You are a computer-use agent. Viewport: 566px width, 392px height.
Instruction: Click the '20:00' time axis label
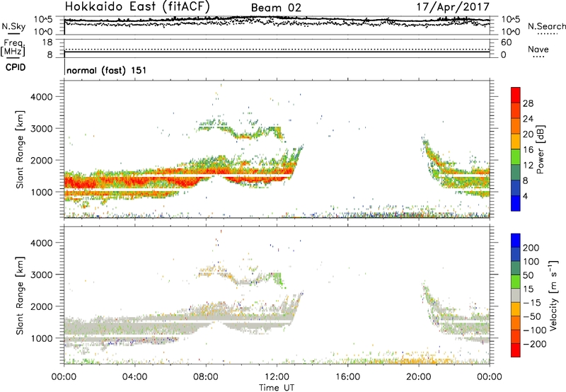[x=419, y=377]
